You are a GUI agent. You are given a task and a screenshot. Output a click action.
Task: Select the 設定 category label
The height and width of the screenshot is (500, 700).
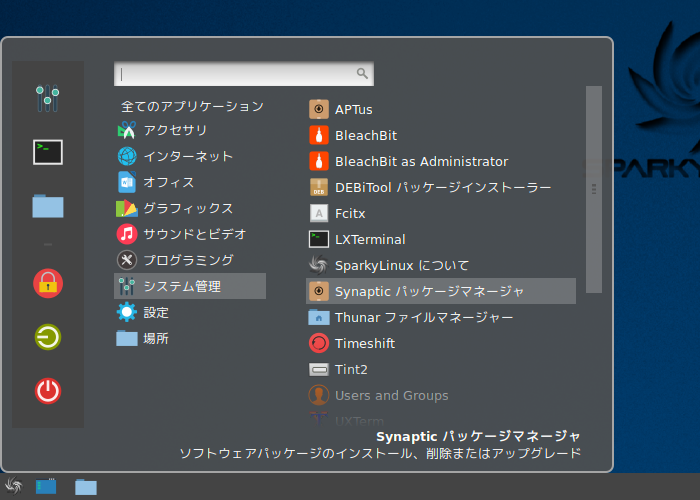(x=156, y=312)
